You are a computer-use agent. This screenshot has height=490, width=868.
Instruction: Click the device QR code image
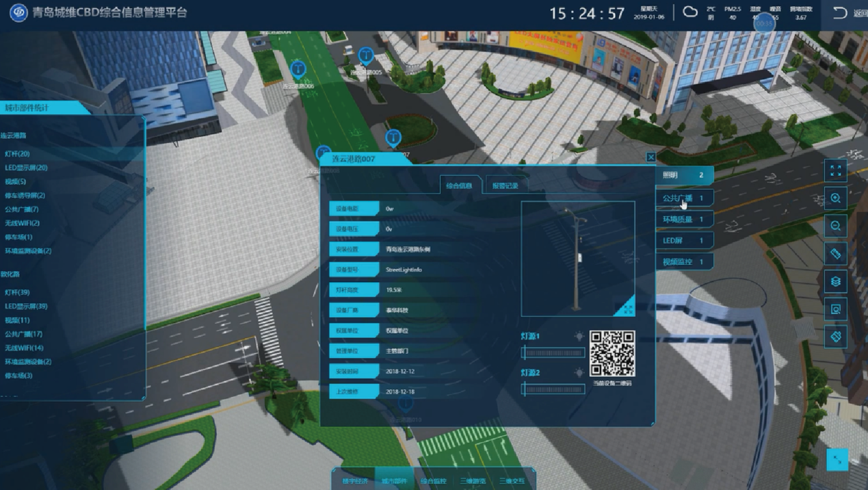[611, 353]
